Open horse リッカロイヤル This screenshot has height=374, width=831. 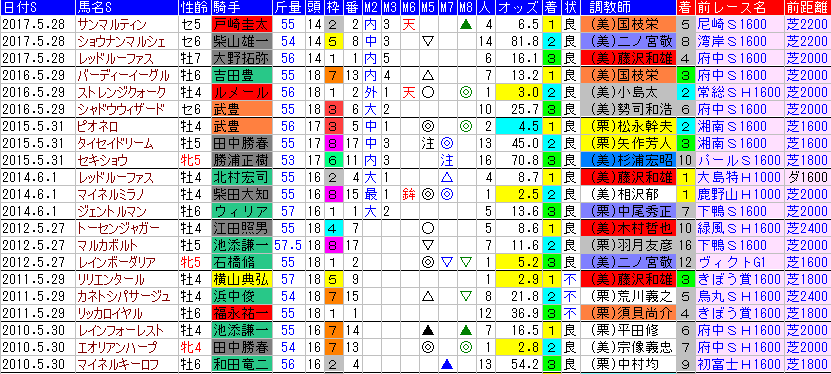(x=110, y=313)
